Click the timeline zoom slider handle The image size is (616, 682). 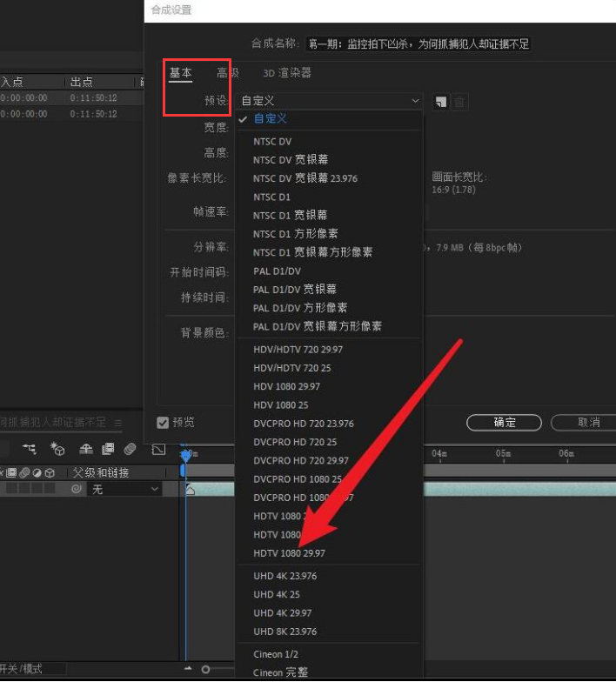point(205,669)
